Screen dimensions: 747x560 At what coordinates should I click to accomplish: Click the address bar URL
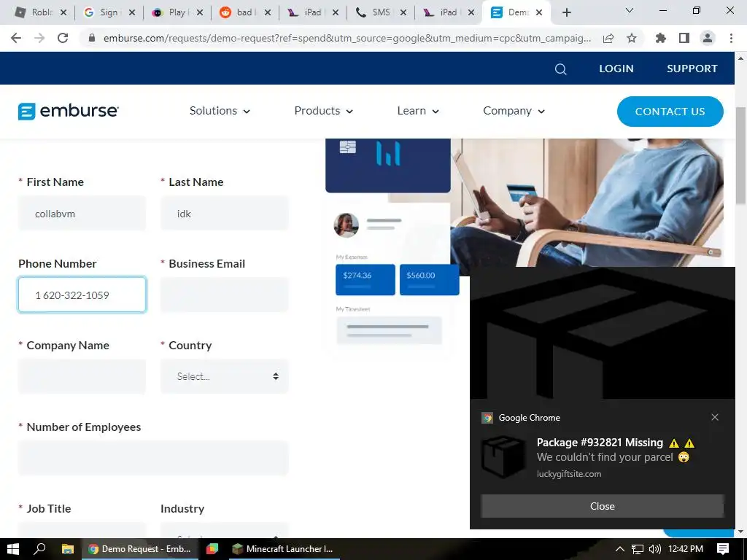pos(347,38)
